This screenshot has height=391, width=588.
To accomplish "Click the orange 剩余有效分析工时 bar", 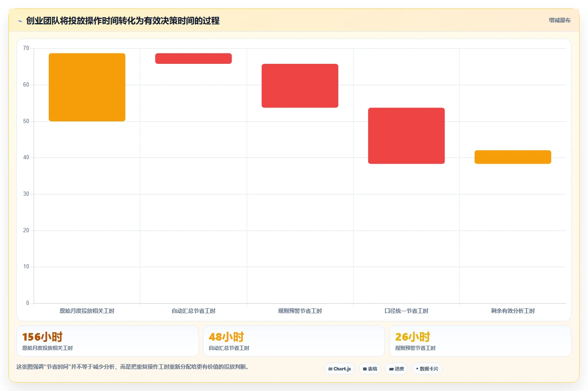I will tap(513, 157).
